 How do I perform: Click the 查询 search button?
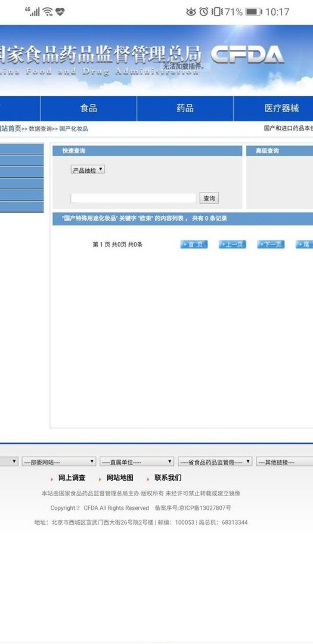pyautogui.click(x=209, y=199)
